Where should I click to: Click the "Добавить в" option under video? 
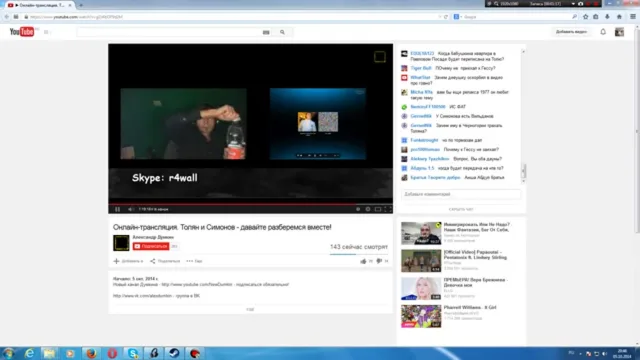(x=128, y=261)
